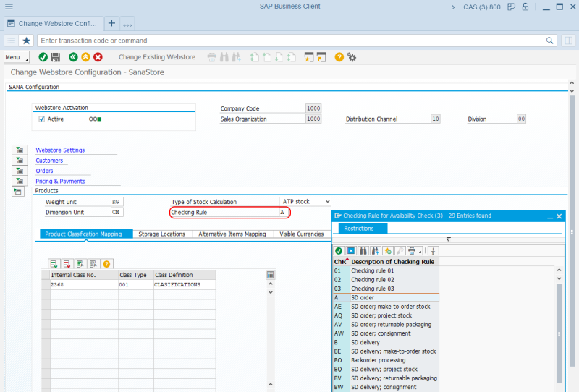
Task: Sort by ChR column header in popup
Action: (x=340, y=262)
